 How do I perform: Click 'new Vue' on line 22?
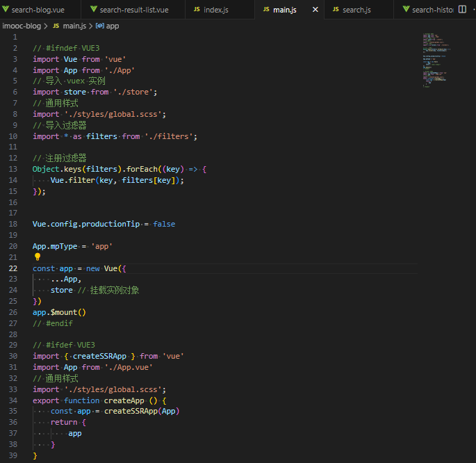click(101, 268)
